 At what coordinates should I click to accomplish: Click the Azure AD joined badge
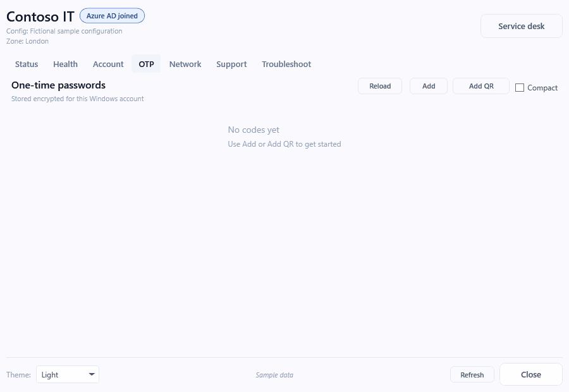(112, 16)
